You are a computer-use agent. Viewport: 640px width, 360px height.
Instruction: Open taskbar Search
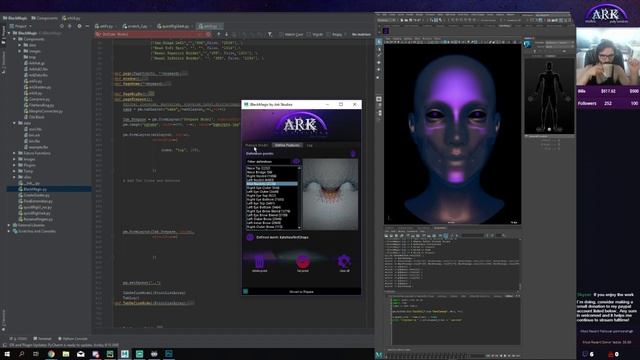[x=22, y=354]
